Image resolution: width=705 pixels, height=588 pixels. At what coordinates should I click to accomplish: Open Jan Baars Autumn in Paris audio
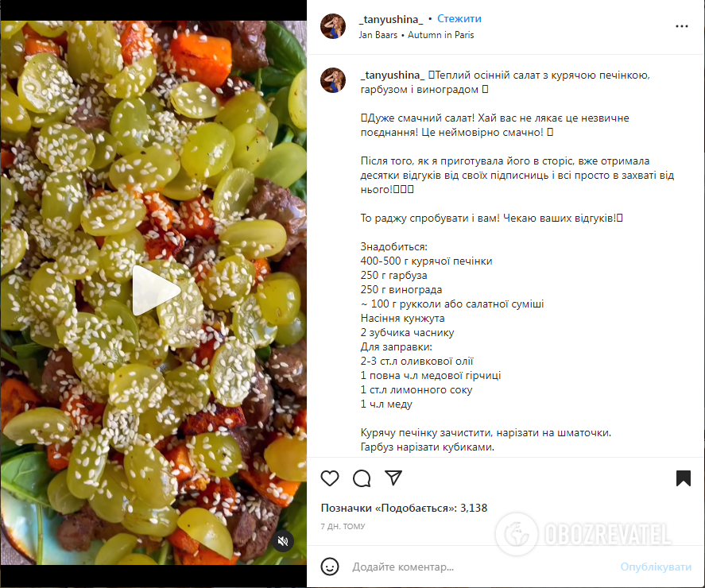tap(416, 35)
